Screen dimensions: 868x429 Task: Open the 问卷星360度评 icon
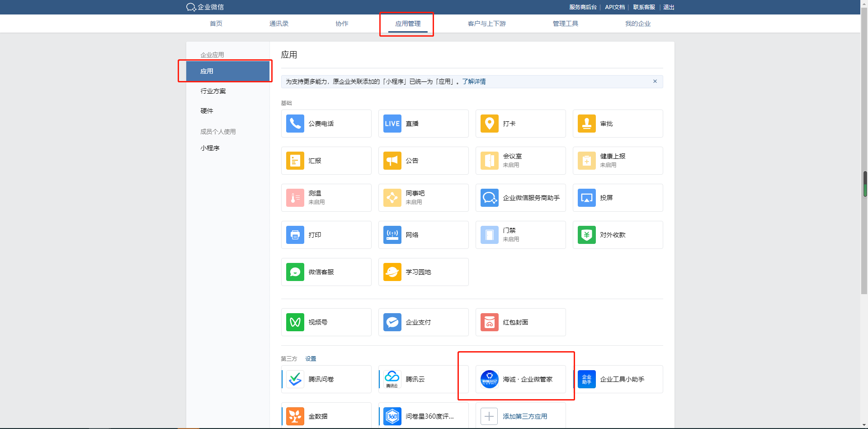click(x=392, y=416)
